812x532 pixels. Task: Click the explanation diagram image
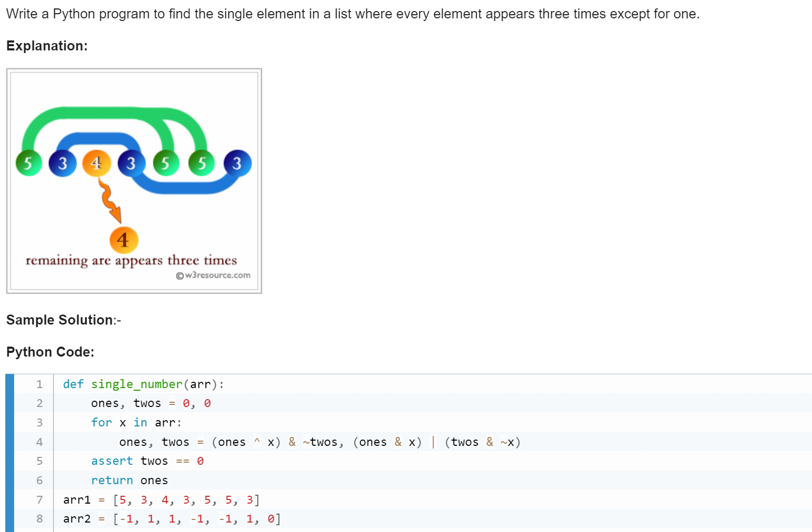pos(134,181)
